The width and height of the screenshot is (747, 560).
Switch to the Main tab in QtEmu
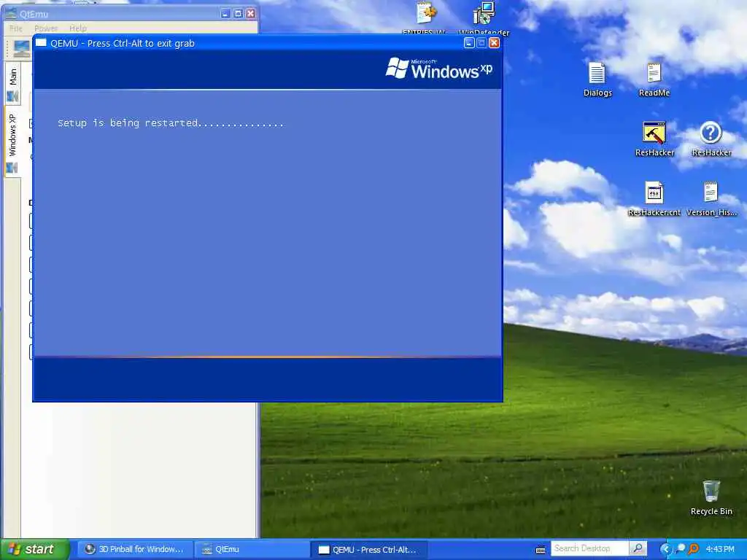coord(13,85)
